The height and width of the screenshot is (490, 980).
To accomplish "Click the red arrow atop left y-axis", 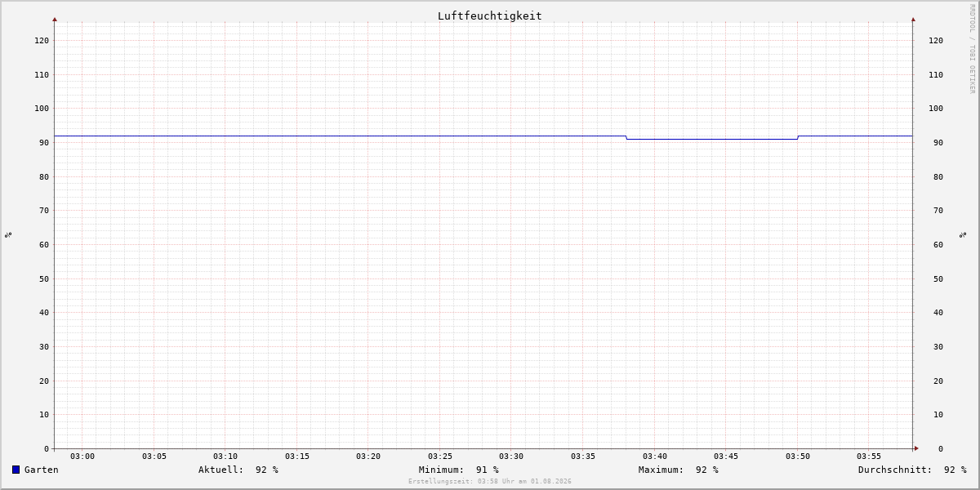I will tap(55, 19).
